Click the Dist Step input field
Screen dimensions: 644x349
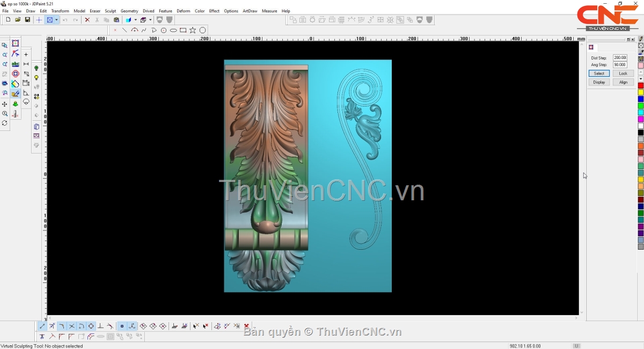coord(620,58)
